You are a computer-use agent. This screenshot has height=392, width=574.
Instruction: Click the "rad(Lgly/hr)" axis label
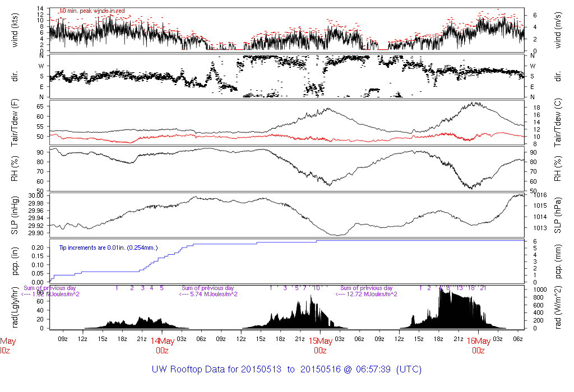pyautogui.click(x=15, y=307)
